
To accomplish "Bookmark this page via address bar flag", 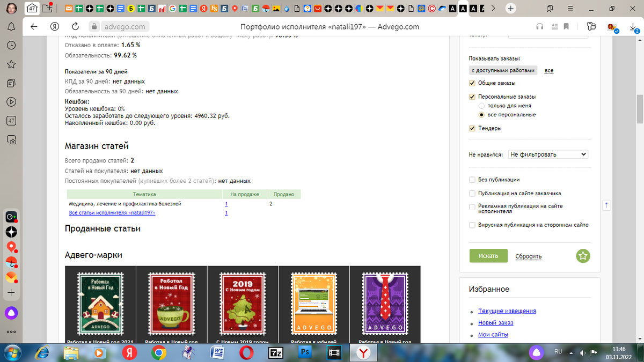I will click(566, 27).
